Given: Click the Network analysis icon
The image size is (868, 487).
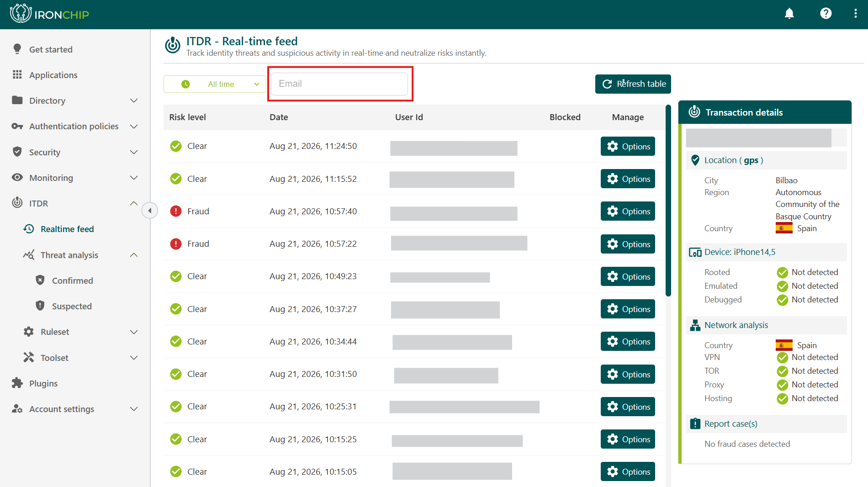Looking at the screenshot, I should click(695, 325).
